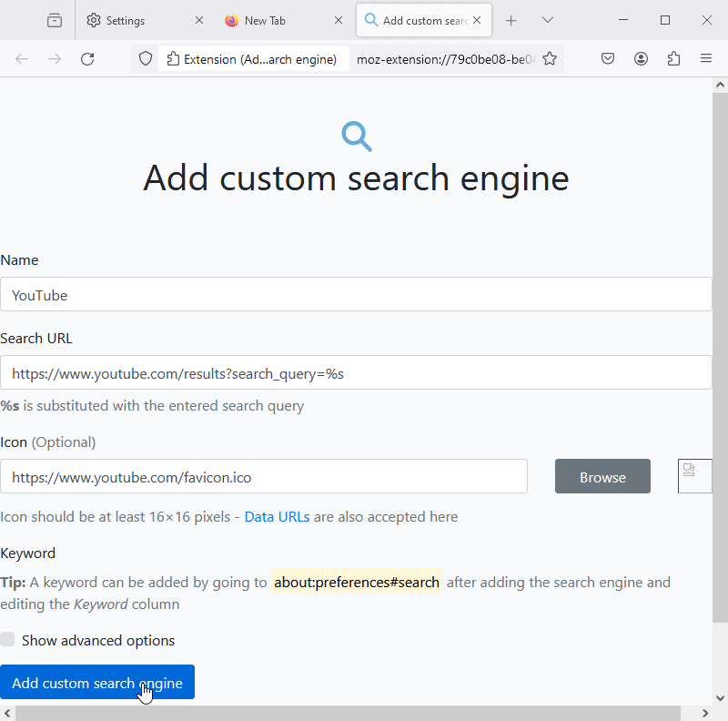
Task: Maximize the Firefox window
Action: point(665,20)
